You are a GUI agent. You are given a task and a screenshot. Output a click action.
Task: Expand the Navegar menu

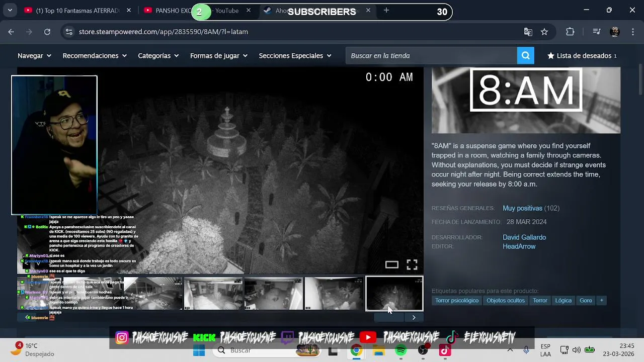(34, 56)
